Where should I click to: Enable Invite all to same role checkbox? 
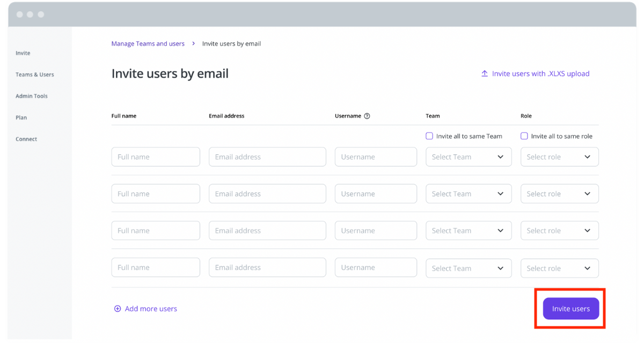524,136
